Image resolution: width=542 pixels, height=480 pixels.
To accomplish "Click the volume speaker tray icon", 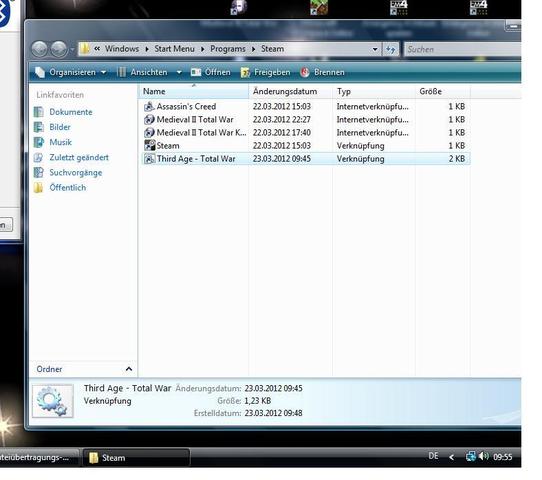I will (484, 457).
